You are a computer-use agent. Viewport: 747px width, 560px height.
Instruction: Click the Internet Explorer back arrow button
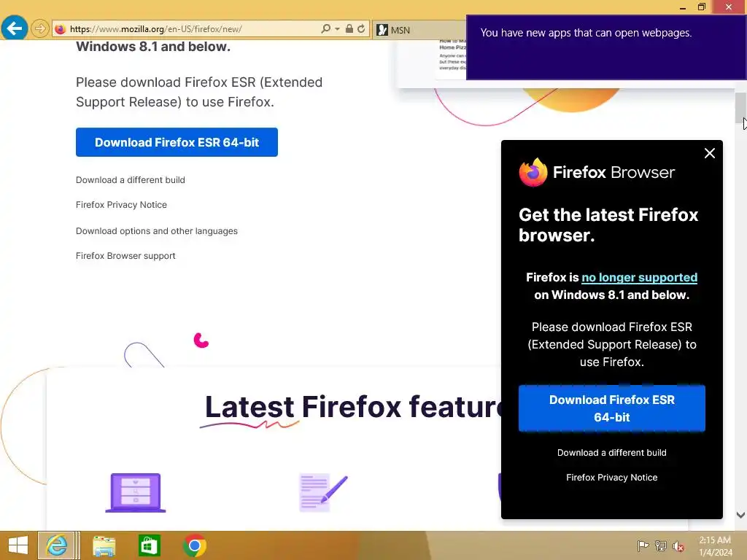pos(15,28)
